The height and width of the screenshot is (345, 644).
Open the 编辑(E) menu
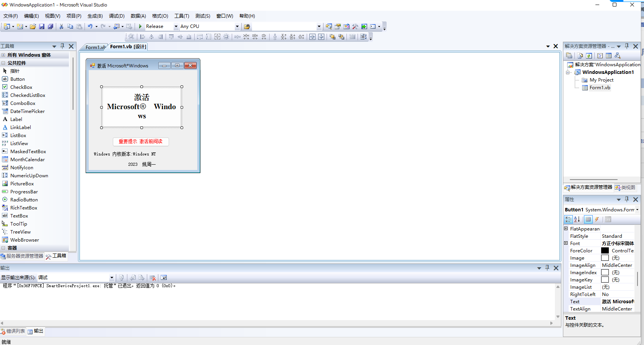click(31, 16)
